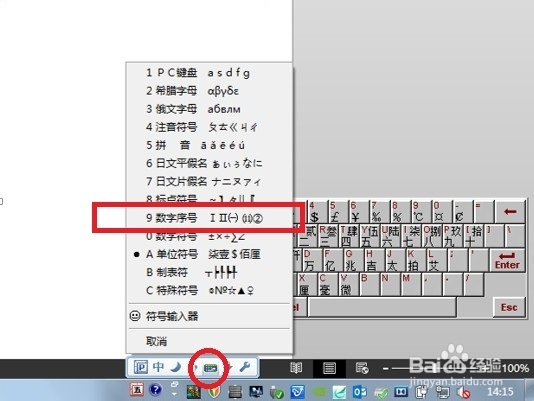The height and width of the screenshot is (401, 534).
Task: Select 'B 制表符' table symbols entry
Action: pyautogui.click(x=209, y=272)
